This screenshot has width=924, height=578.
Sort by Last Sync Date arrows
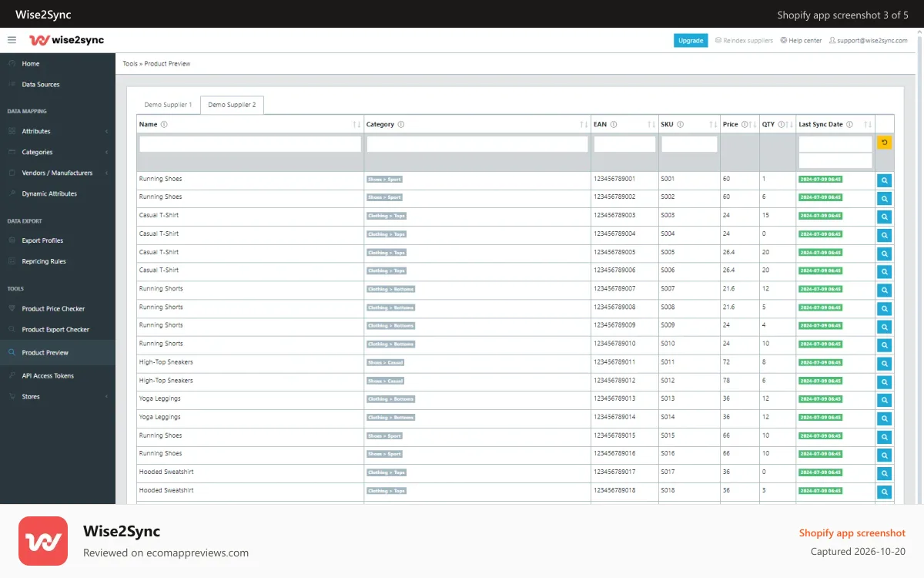(x=868, y=124)
